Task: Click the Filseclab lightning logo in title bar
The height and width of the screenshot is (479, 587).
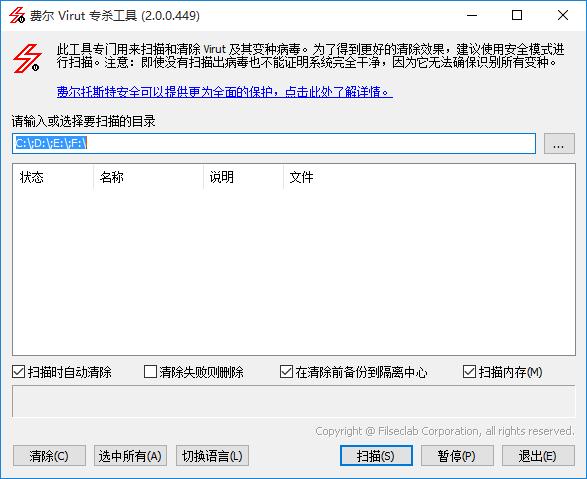Action: [17, 15]
